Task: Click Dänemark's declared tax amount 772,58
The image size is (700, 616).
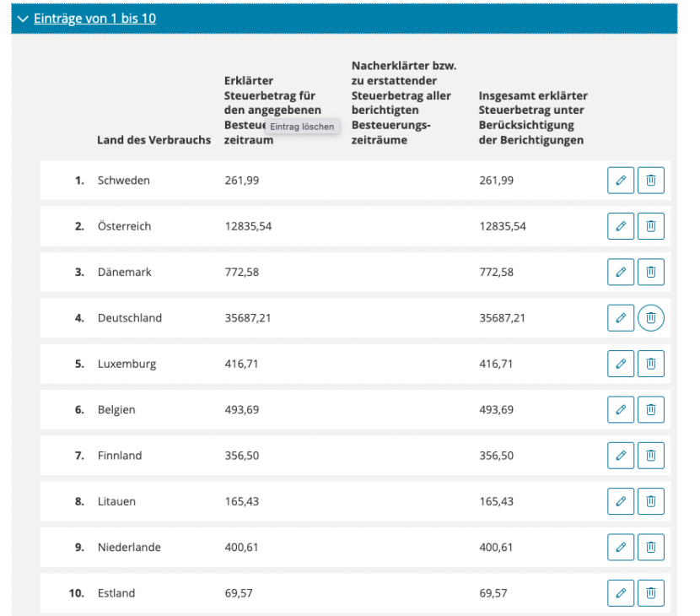Action: pos(241,272)
